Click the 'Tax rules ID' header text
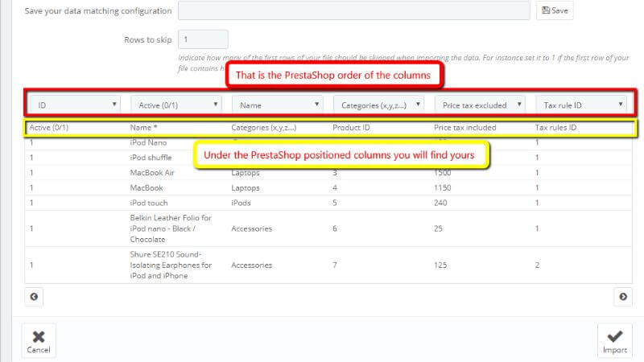This screenshot has width=644, height=362. click(x=555, y=128)
